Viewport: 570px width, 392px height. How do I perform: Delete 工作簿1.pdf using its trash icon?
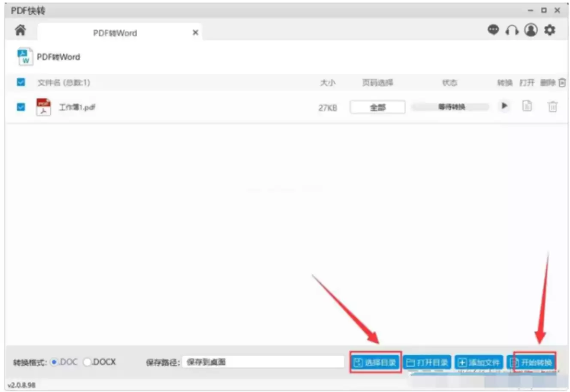[552, 106]
